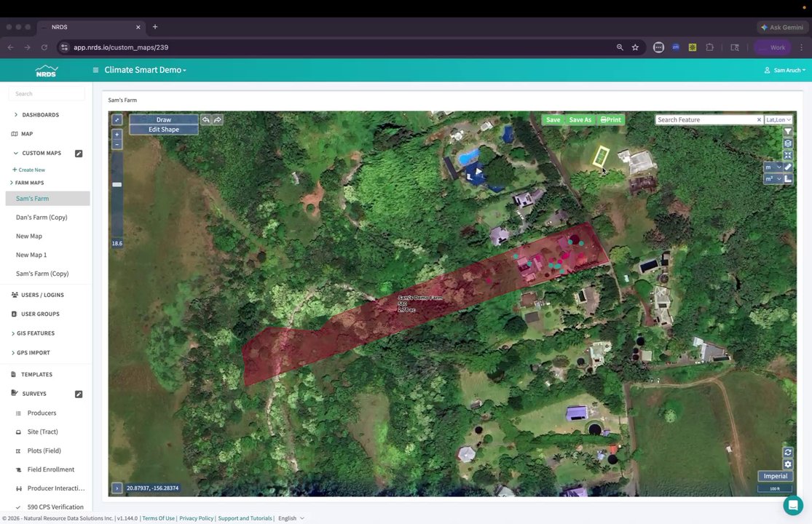Bookmark this page with the star icon
The height and width of the screenshot is (524, 812).
pyautogui.click(x=636, y=47)
